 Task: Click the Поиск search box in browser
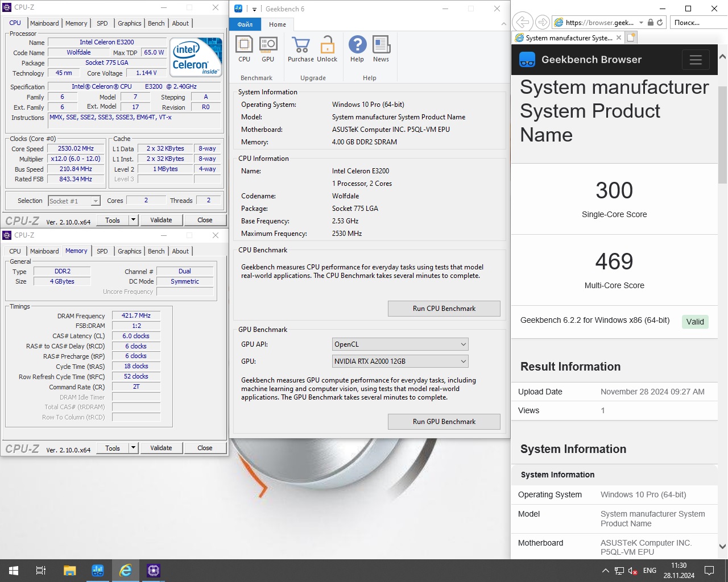699,23
